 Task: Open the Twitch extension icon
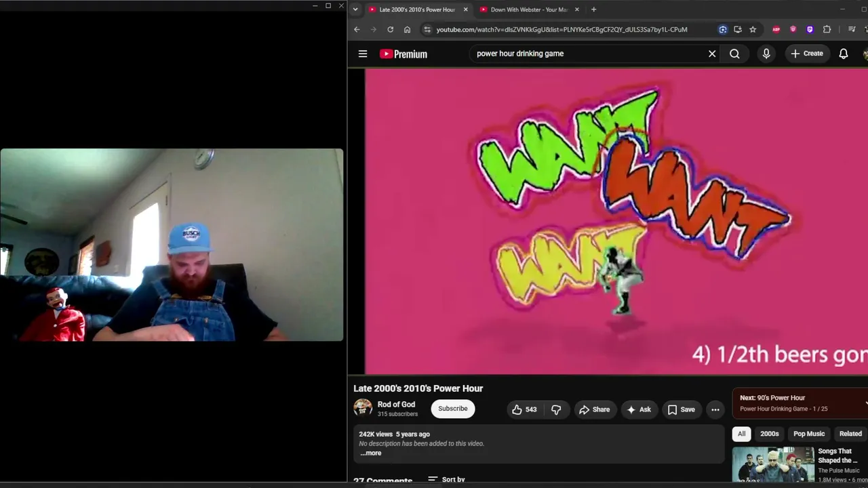coord(810,29)
